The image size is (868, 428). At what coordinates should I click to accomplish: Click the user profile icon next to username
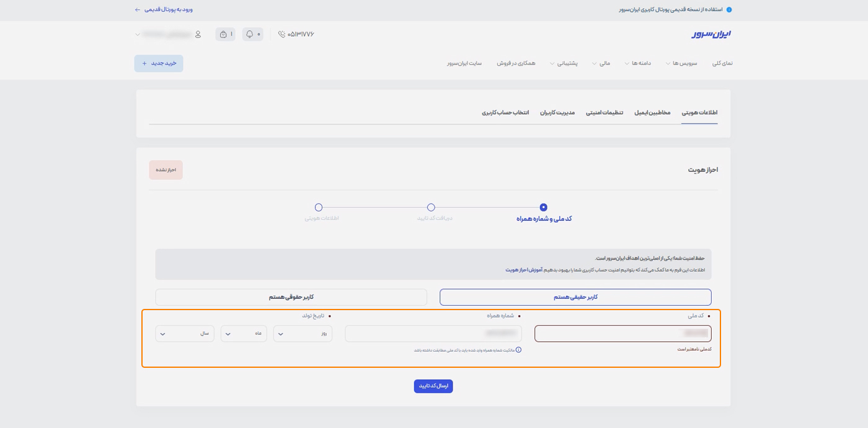tap(197, 34)
